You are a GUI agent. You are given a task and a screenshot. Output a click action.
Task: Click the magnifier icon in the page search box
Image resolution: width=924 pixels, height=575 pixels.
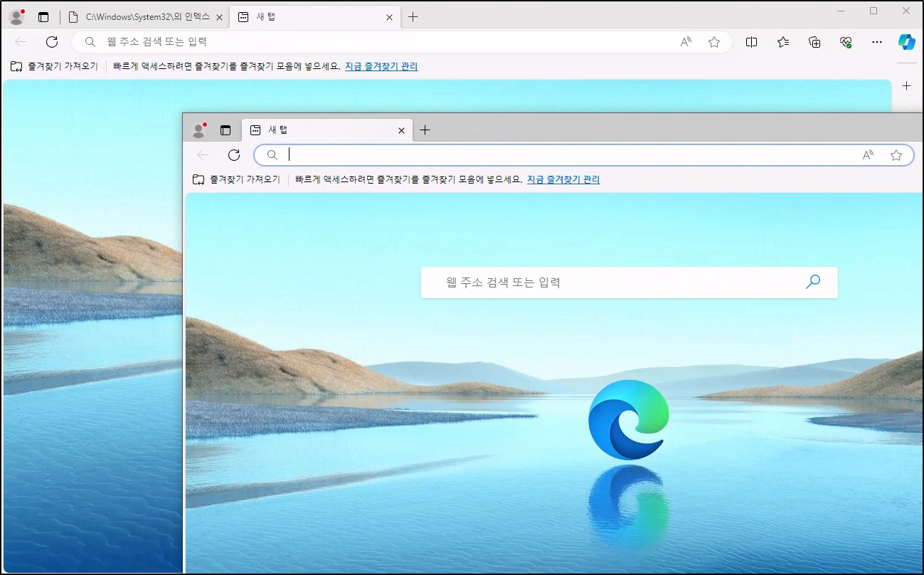click(812, 282)
